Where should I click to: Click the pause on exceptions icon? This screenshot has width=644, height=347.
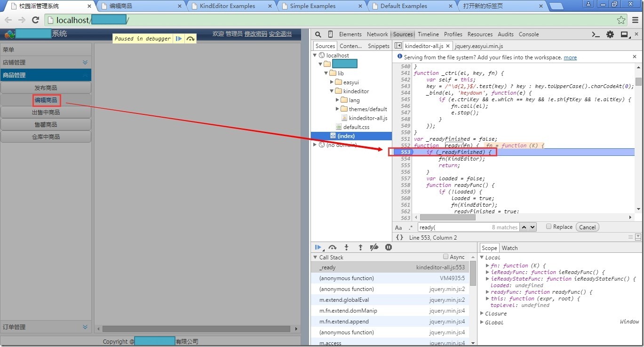coord(389,247)
